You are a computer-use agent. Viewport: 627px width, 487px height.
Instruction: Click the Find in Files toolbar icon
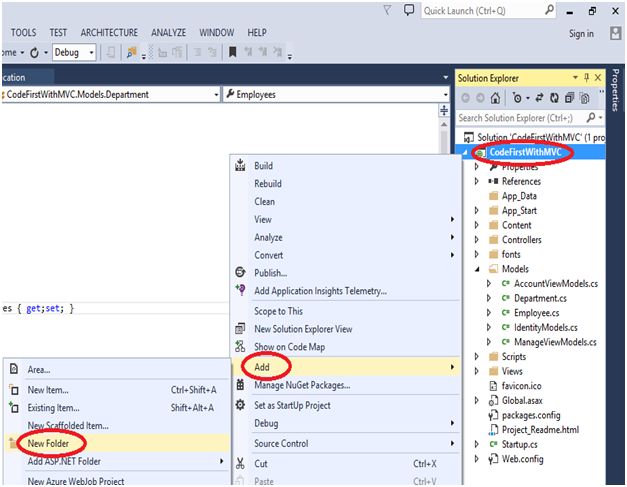click(x=132, y=52)
